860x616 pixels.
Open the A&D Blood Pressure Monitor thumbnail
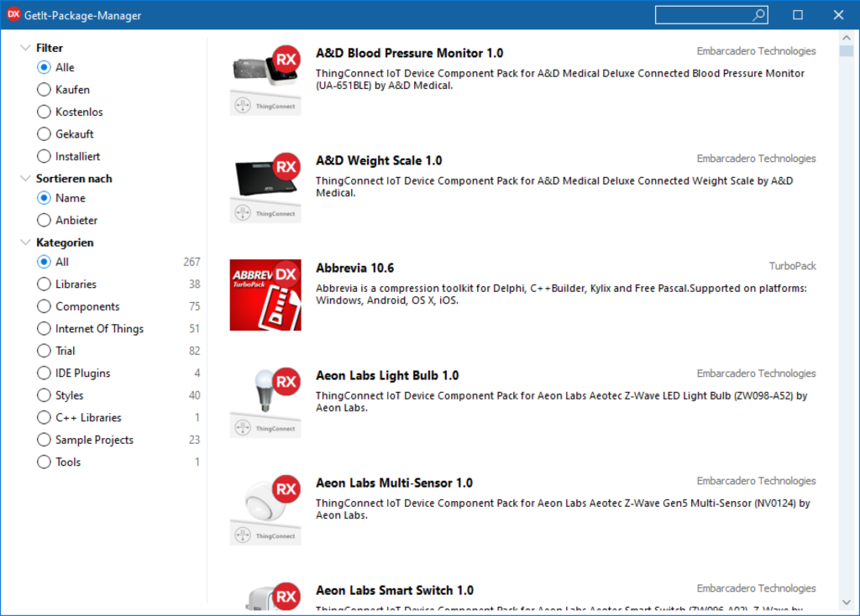265,80
